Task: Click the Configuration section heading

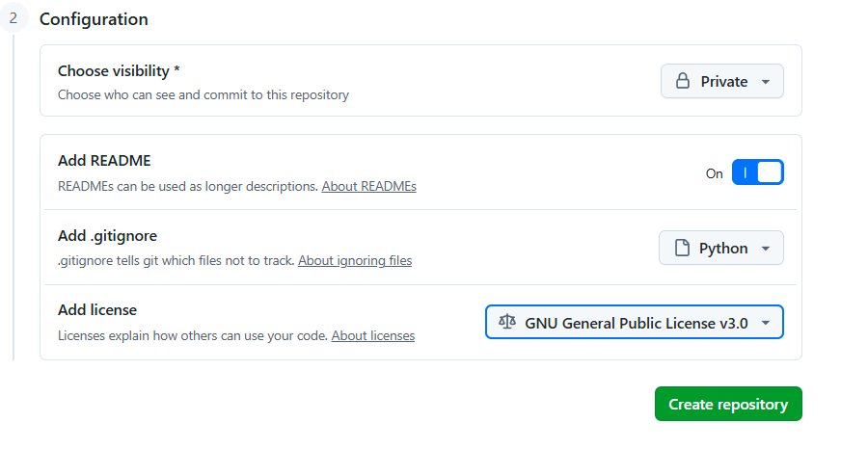Action: coord(94,19)
